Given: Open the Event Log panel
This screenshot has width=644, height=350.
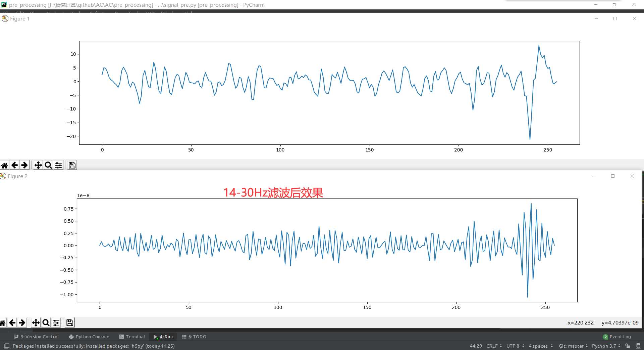Looking at the screenshot, I should tap(617, 337).
